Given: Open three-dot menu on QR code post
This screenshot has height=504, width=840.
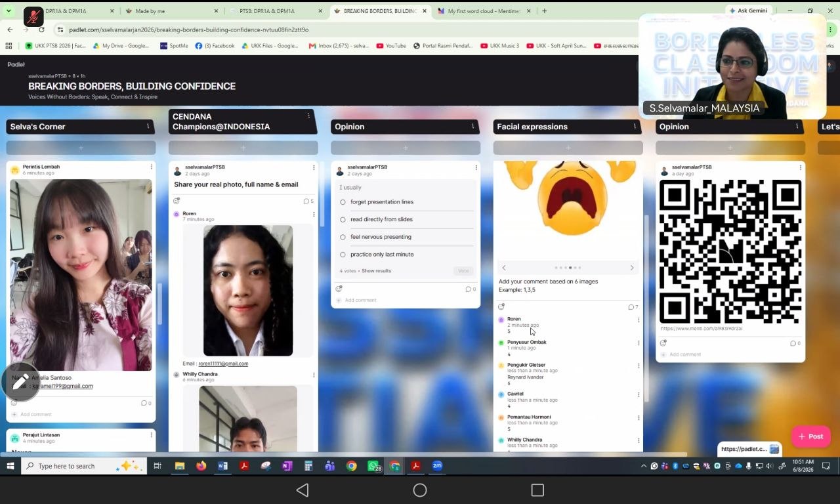Looking at the screenshot, I should pos(800,167).
